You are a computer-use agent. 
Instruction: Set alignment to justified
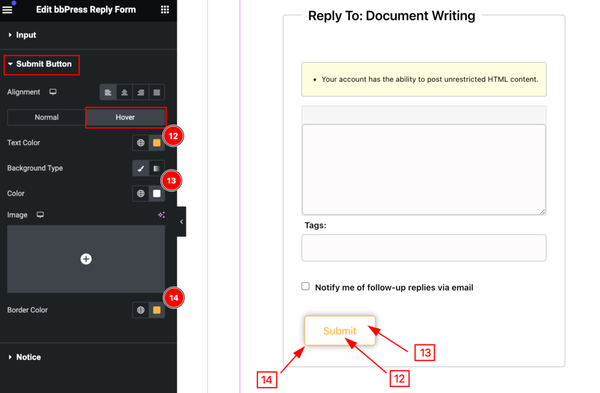point(157,92)
